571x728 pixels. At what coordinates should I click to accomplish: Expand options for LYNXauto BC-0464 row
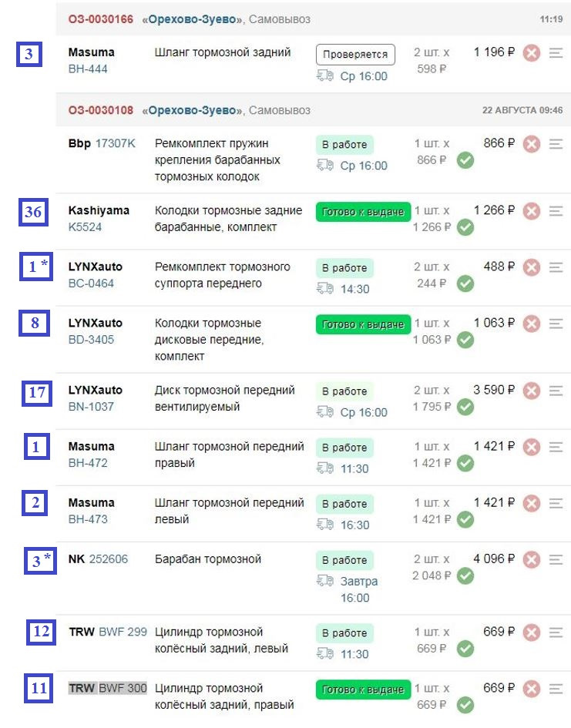[x=556, y=267]
